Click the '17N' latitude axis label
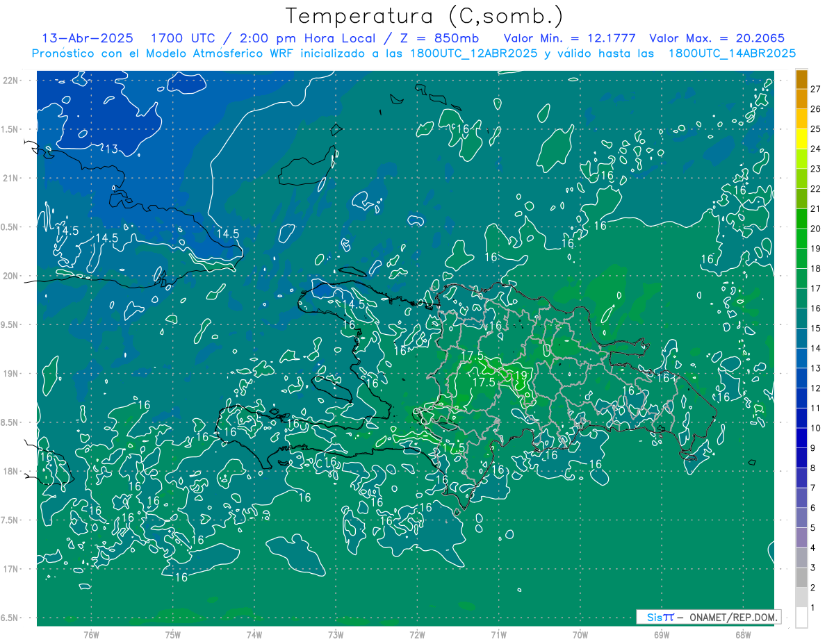 tap(11, 569)
